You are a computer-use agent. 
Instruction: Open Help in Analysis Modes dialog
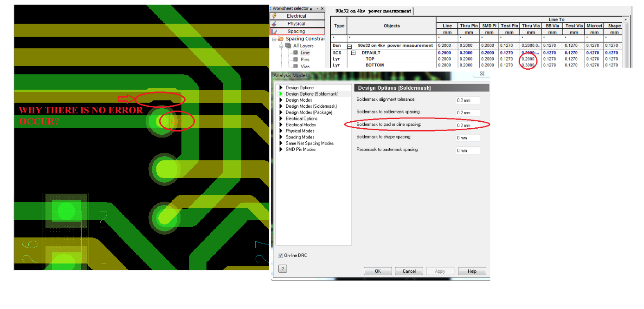[472, 271]
